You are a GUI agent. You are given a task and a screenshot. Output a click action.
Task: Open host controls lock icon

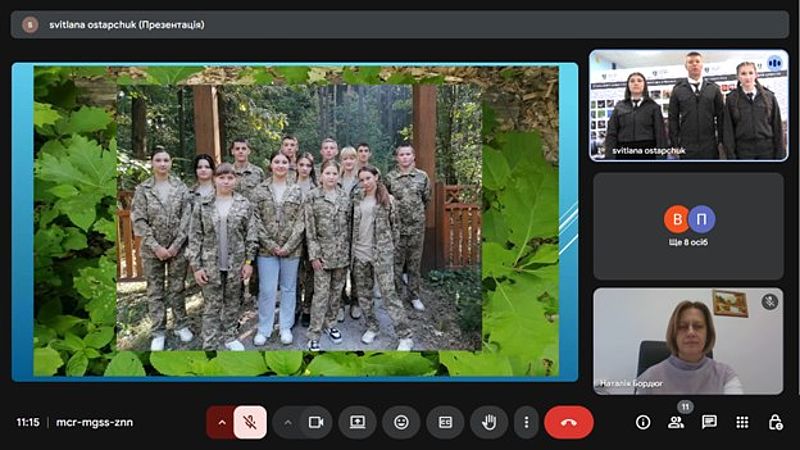tap(775, 422)
